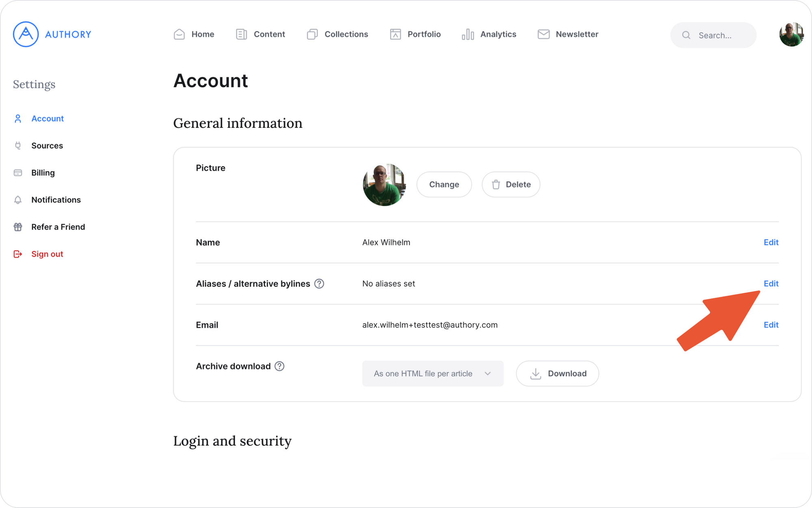Click the Newsletter envelope icon
The height and width of the screenshot is (508, 812).
[544, 34]
